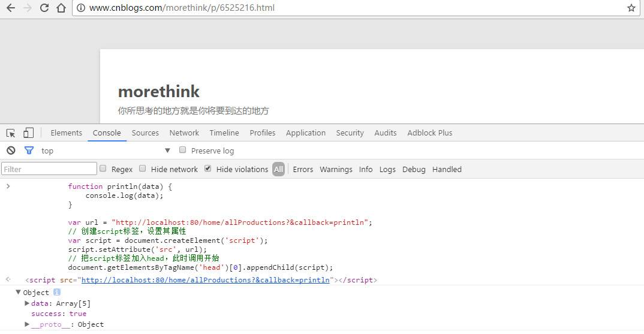Filter console by Logs
The height and width of the screenshot is (334, 644).
click(387, 169)
